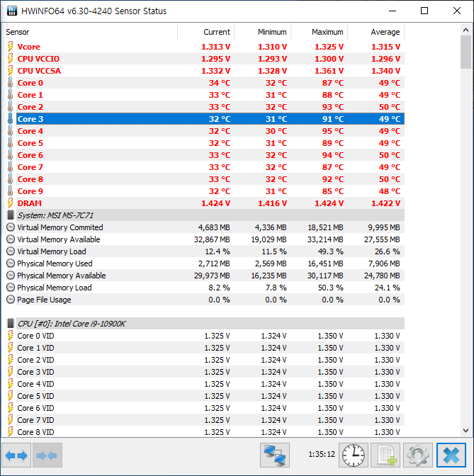Click the expand layout arrows button
The height and width of the screenshot is (476, 474).
tap(16, 455)
